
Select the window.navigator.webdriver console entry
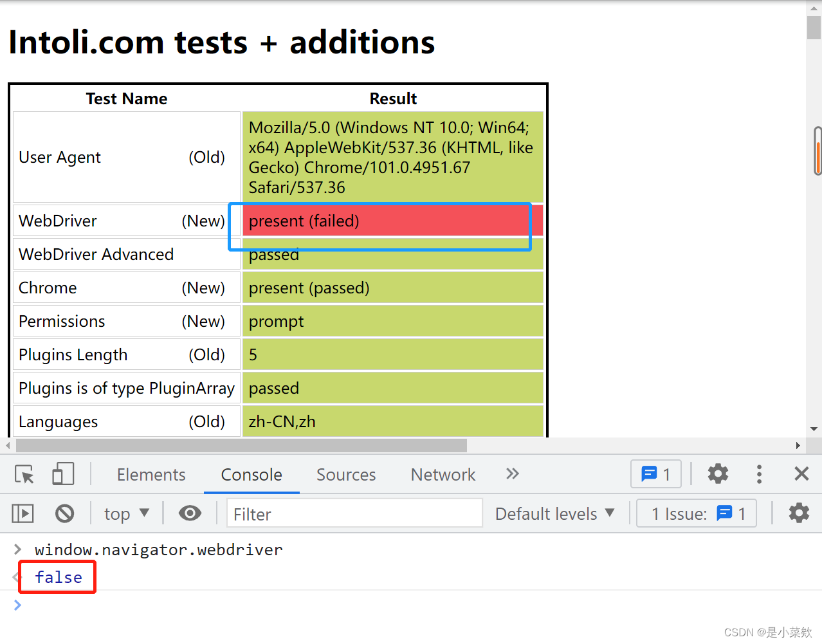click(159, 549)
